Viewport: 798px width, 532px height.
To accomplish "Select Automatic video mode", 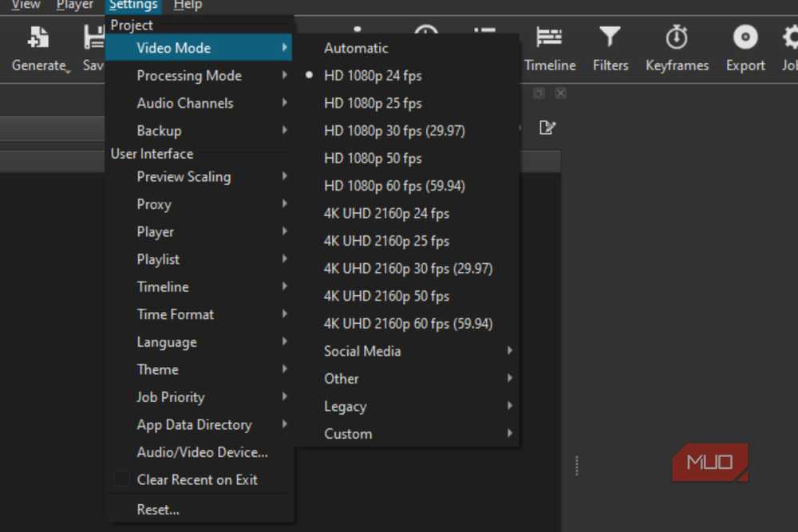I will point(408,48).
